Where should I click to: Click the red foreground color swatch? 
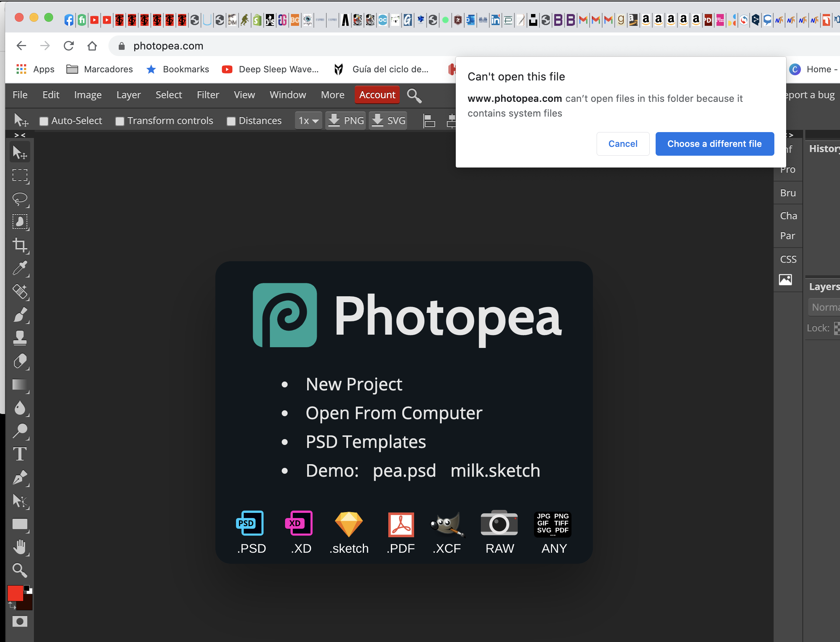[15, 593]
